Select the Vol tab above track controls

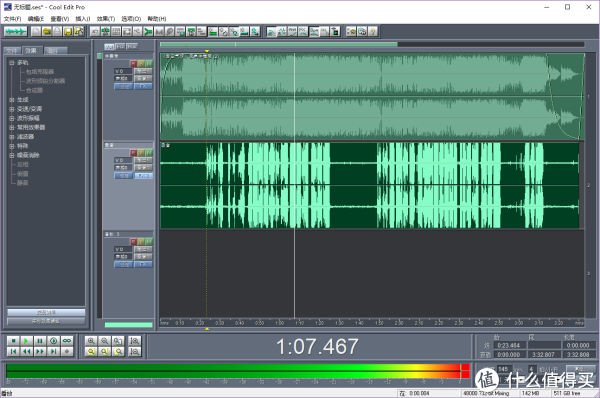109,47
